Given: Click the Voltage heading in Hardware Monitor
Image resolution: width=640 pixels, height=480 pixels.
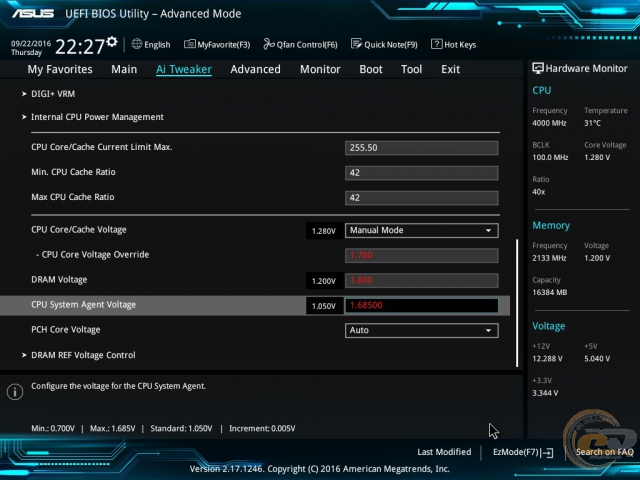Looking at the screenshot, I should pos(549,326).
